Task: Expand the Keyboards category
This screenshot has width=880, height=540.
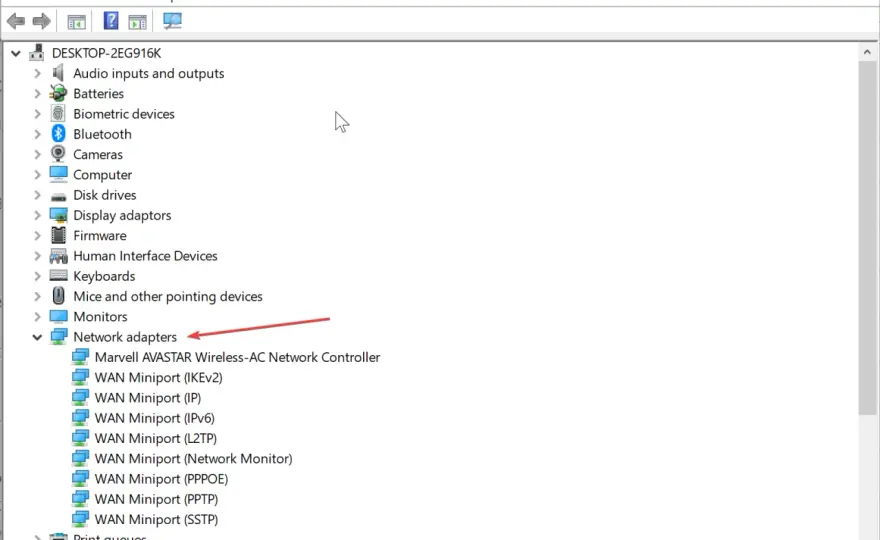Action: click(37, 276)
